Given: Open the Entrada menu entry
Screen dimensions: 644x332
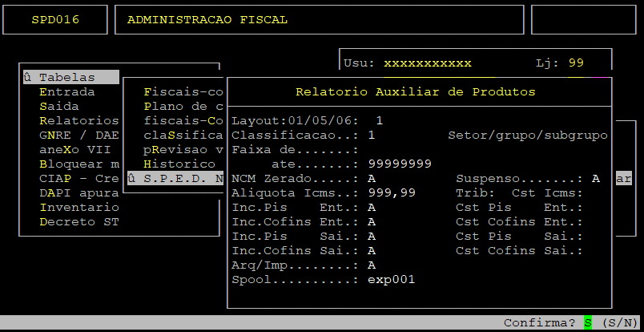Looking at the screenshot, I should pos(67,92).
